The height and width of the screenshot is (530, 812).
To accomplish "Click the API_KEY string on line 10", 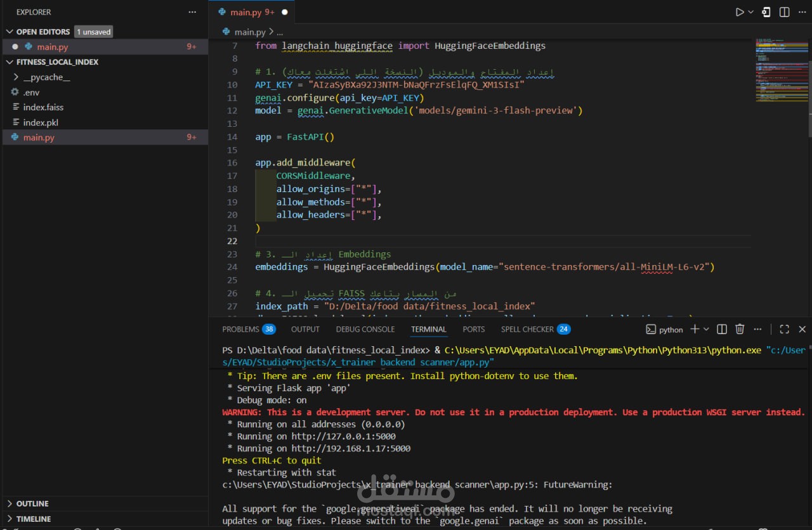I will pyautogui.click(x=416, y=84).
